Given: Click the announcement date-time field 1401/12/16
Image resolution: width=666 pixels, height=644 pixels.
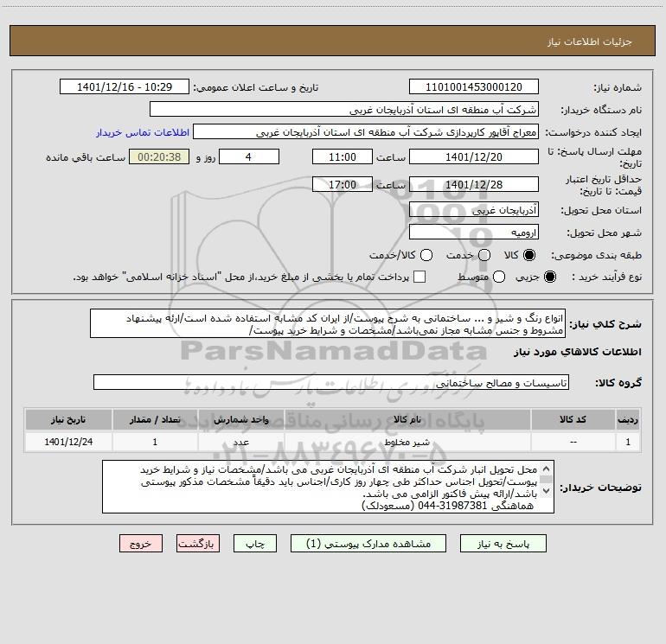Looking at the screenshot, I should pos(125,86).
